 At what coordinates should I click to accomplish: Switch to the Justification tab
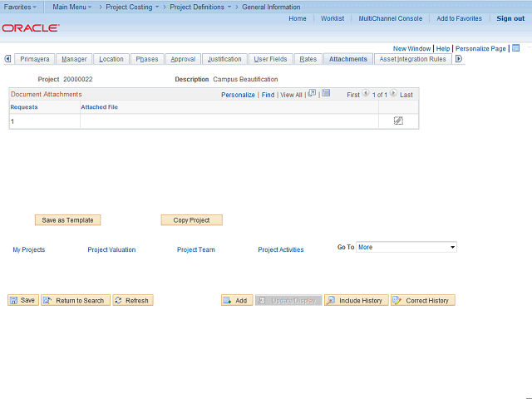coord(224,59)
